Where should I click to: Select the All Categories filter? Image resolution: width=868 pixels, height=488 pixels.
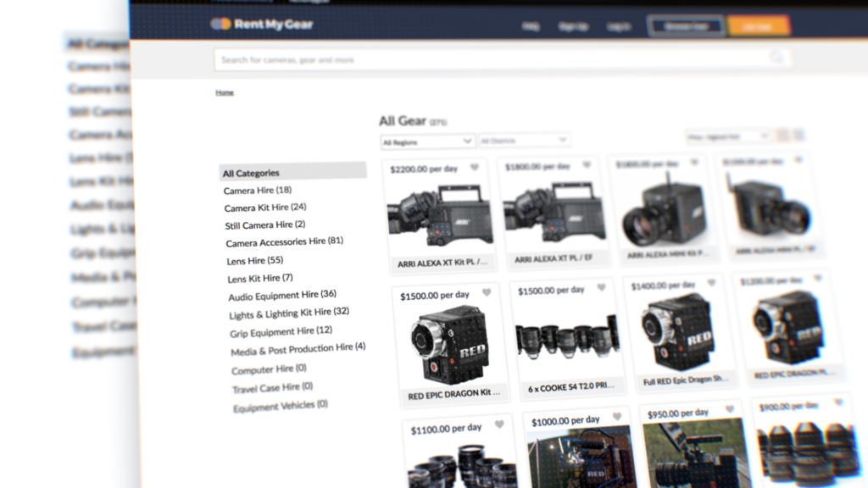292,171
